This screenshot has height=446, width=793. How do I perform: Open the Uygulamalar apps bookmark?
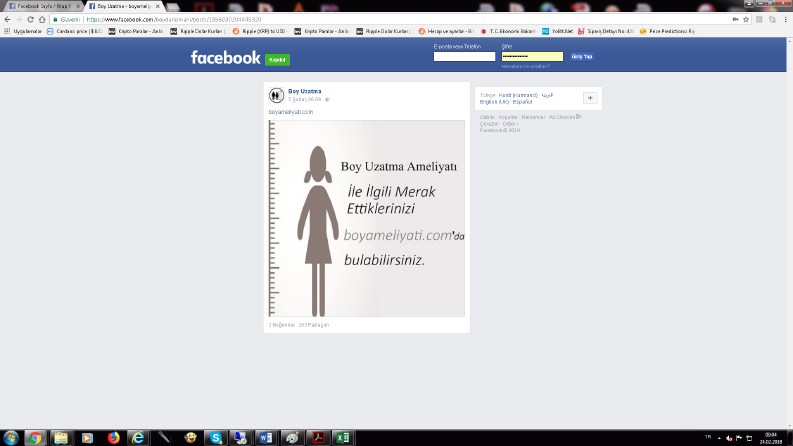23,31
